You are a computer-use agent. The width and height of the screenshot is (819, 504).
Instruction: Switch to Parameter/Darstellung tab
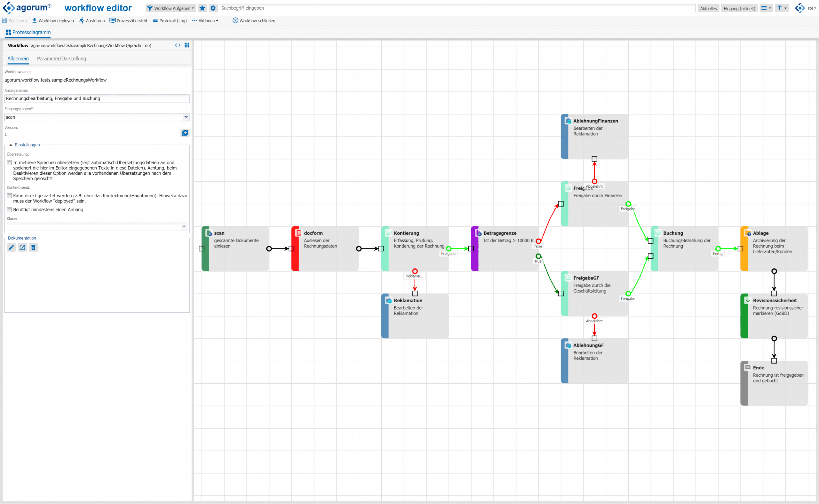pos(61,59)
